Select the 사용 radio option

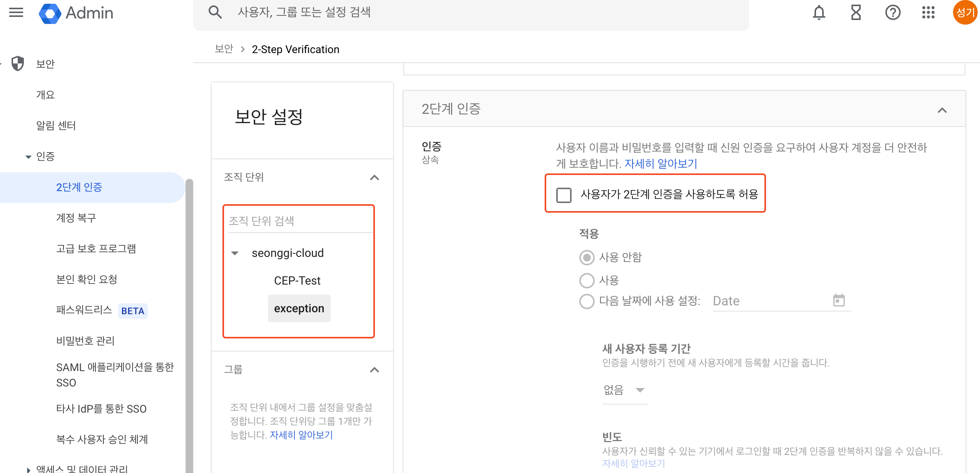pos(587,280)
